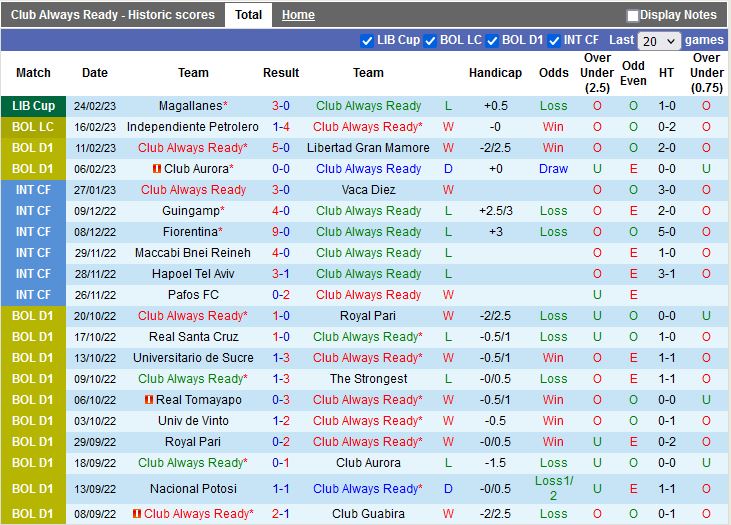This screenshot has width=731, height=525.
Task: Click the Over Under (0.75) column header
Action: coord(706,73)
